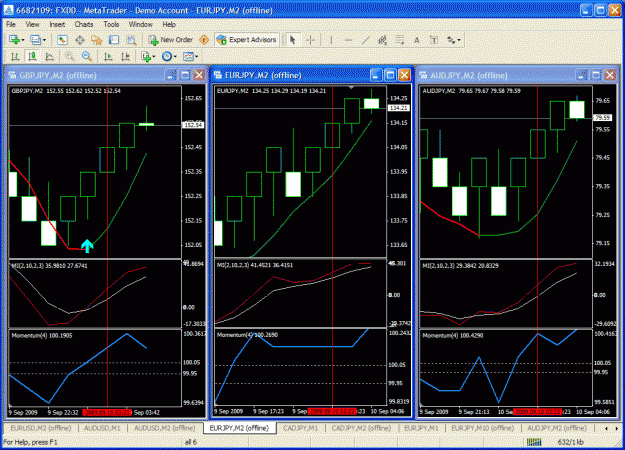Switch chart to candlesticks style
The width and height of the screenshot is (625, 450).
tap(32, 57)
